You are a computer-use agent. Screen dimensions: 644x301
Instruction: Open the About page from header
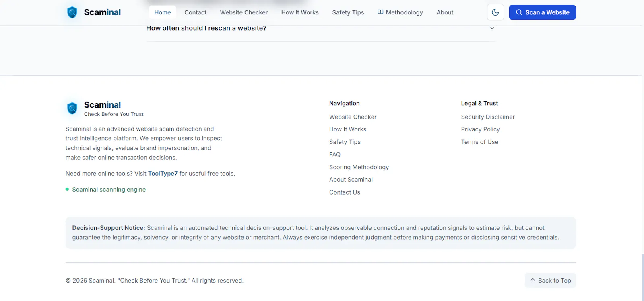445,12
